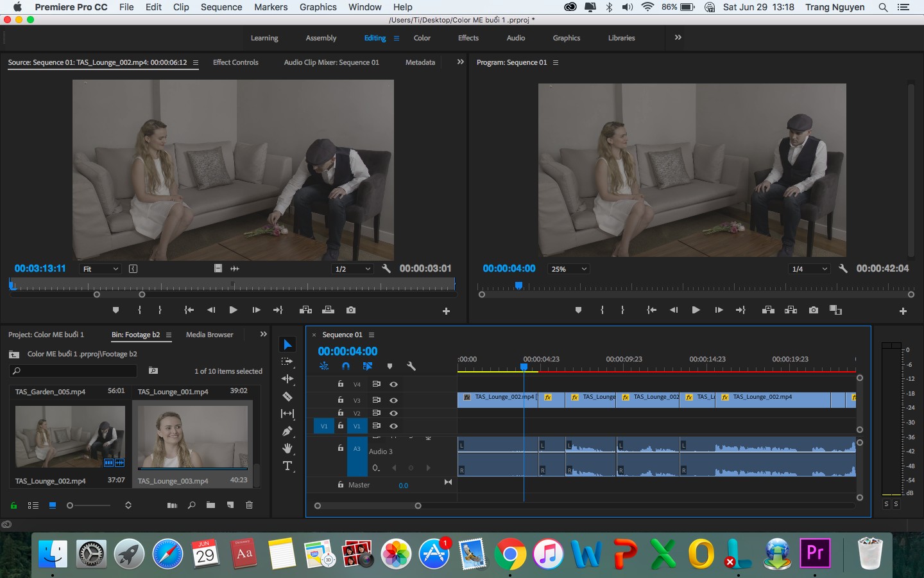The height and width of the screenshot is (578, 924).
Task: Click the Source monitor Mark In button
Action: 140,310
